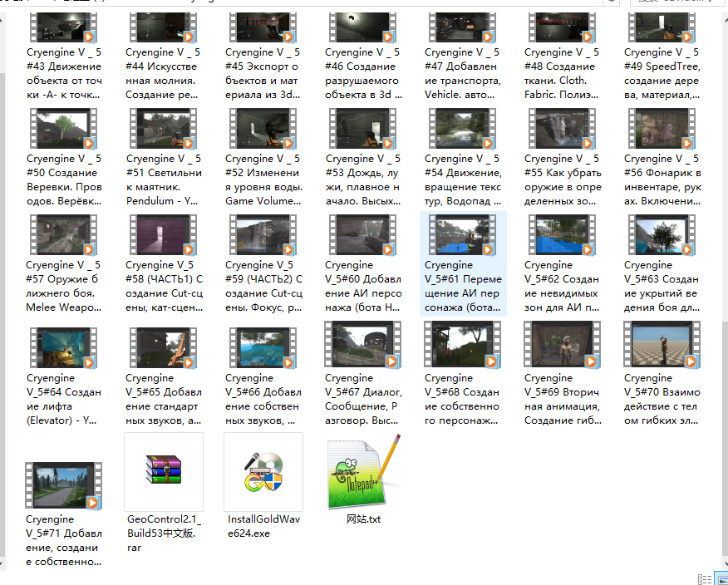
Task: Select Cryengine V_5#60 video file icon
Action: [x=362, y=235]
